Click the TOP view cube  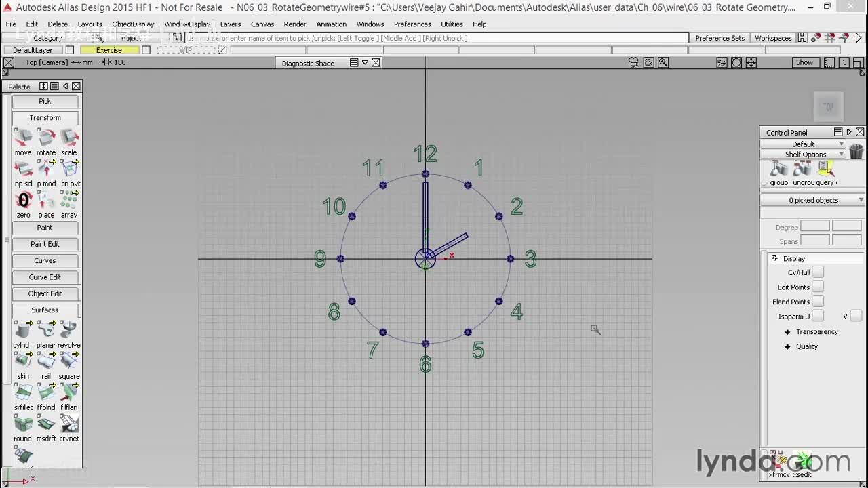pyautogui.click(x=828, y=107)
